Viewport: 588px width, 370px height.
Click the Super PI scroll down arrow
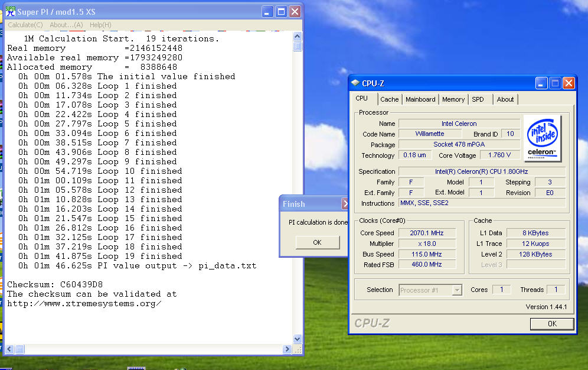tap(298, 339)
